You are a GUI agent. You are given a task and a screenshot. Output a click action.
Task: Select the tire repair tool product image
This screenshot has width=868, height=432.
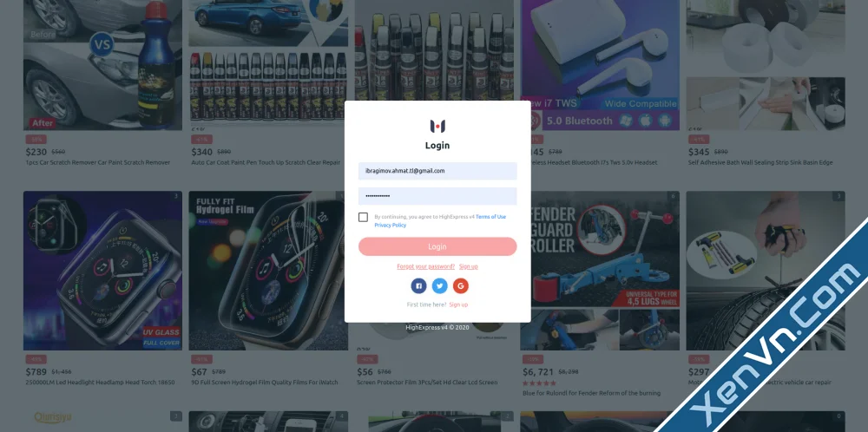coord(766,271)
